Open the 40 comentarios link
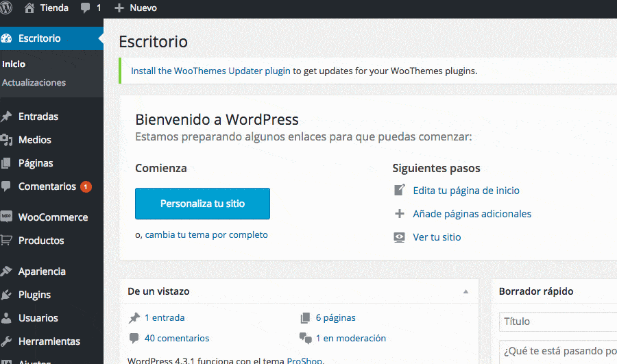The image size is (617, 364). 177,338
